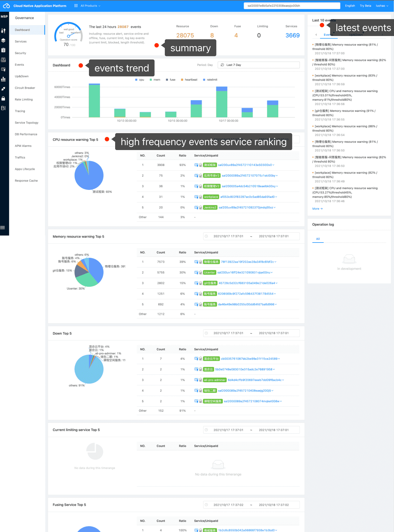Open Tracing in the Governance menu

[20, 111]
